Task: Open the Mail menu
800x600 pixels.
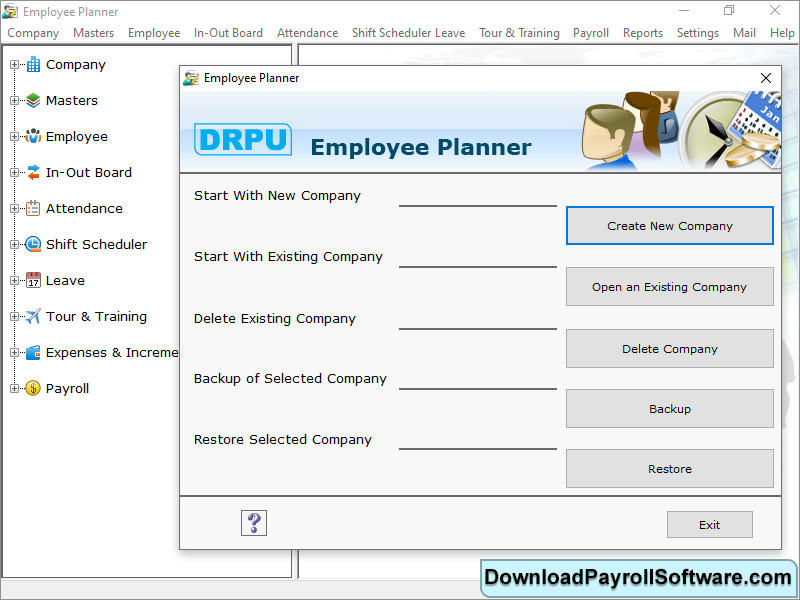Action: click(744, 33)
